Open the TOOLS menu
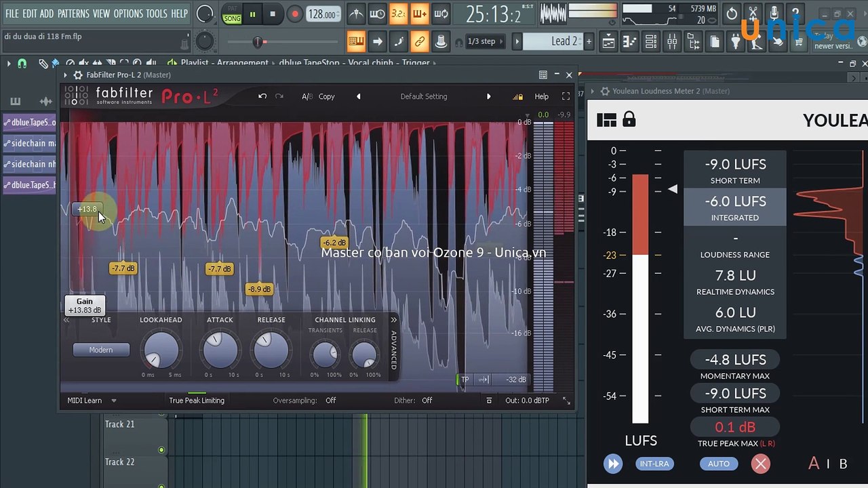The width and height of the screenshot is (868, 488). 157,14
